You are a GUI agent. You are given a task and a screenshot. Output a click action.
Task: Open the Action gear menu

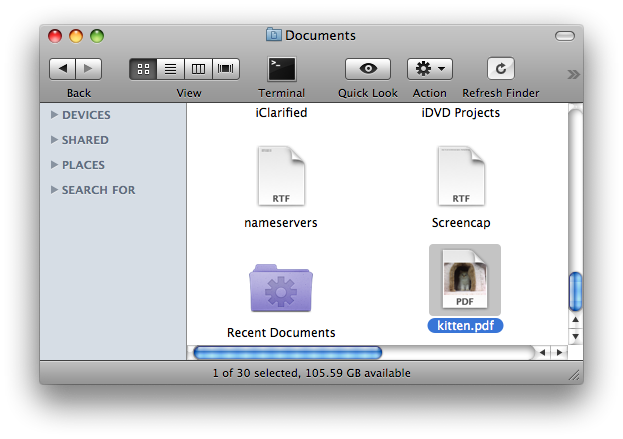[430, 69]
